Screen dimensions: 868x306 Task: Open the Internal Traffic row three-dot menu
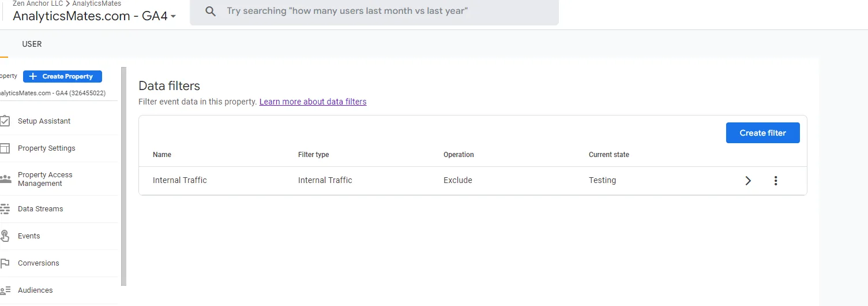pyautogui.click(x=776, y=181)
